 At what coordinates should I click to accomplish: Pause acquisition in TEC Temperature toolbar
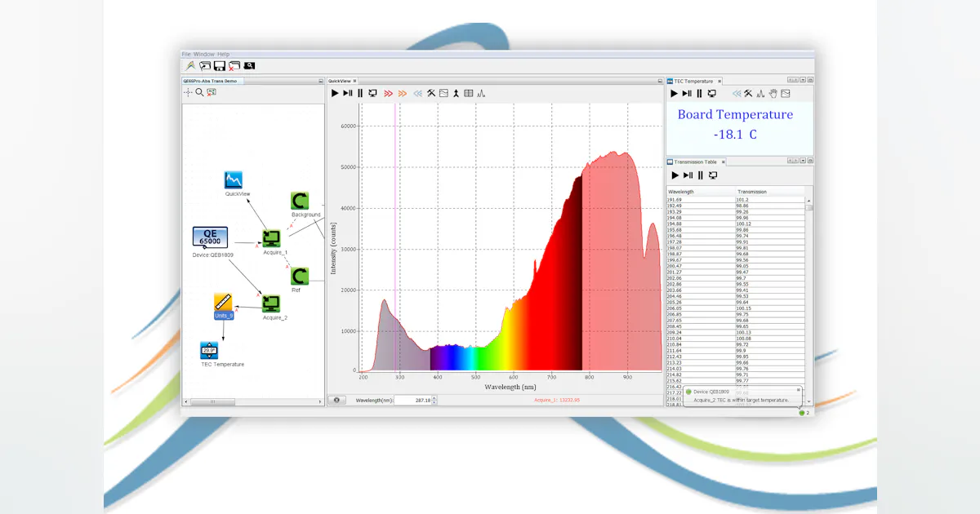click(700, 94)
